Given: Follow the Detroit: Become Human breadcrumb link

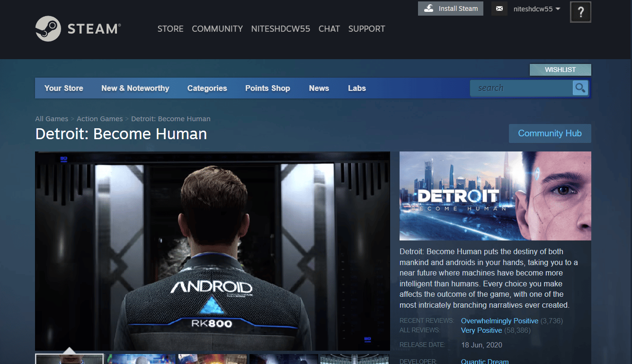Looking at the screenshot, I should point(171,119).
